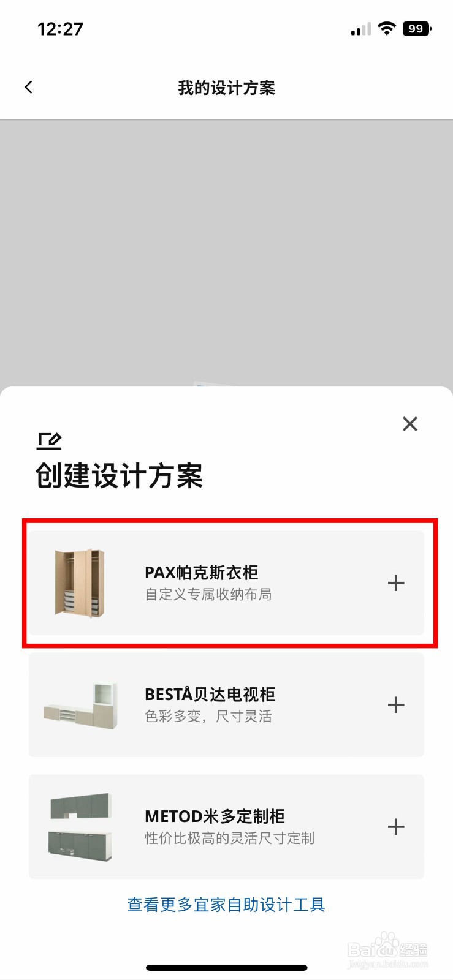Tap the dimmed gray background area
Image resolution: width=453 pixels, height=980 pixels.
pos(226,251)
